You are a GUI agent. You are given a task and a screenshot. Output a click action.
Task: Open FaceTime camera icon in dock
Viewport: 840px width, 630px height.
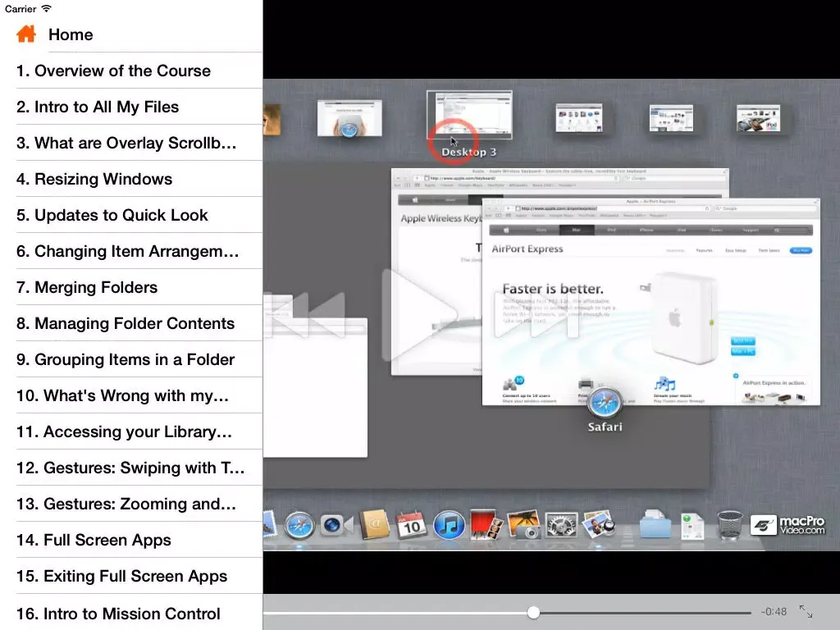pos(336,525)
